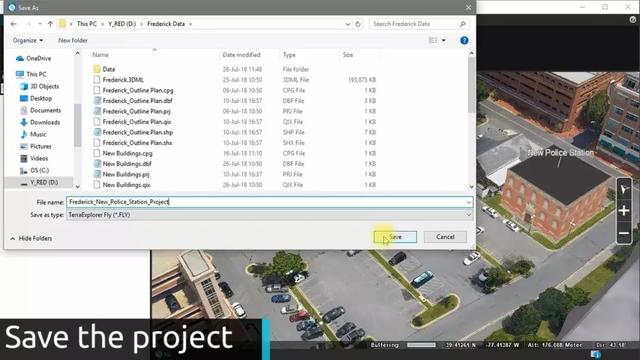Viewport: 640px width, 360px height.
Task: Open the Organize dropdown menu
Action: [x=28, y=40]
